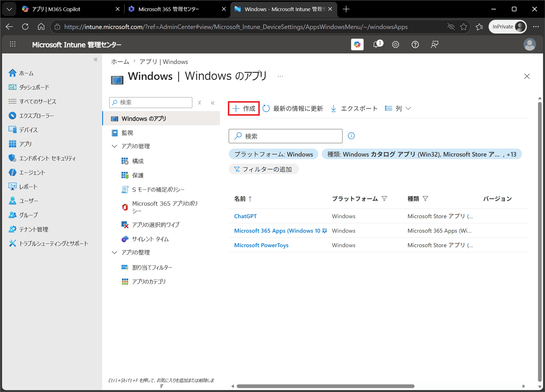The height and width of the screenshot is (392, 545).
Task: Refresh the browser page
Action: [x=25, y=26]
